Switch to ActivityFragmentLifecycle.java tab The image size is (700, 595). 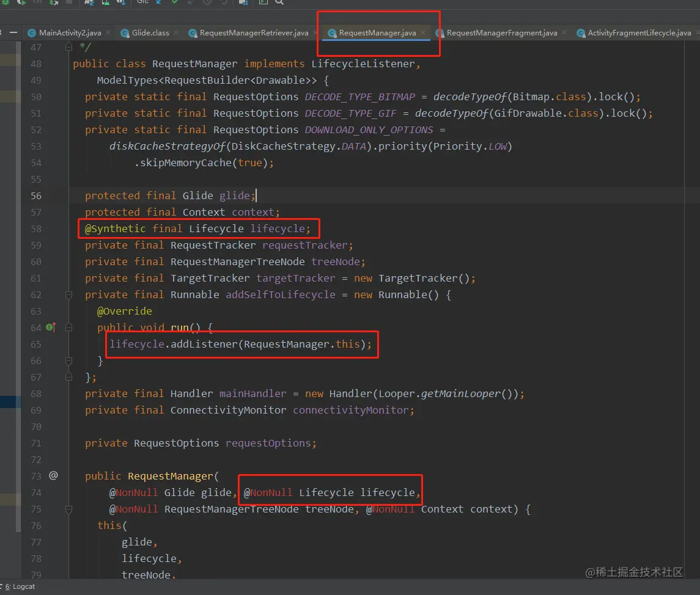coord(639,32)
